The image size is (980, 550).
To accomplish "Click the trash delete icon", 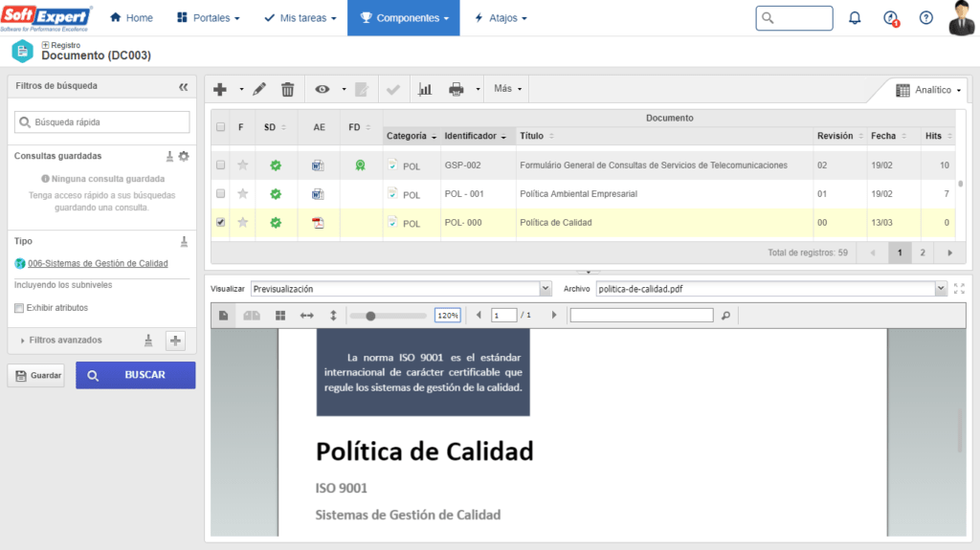I will [x=287, y=89].
